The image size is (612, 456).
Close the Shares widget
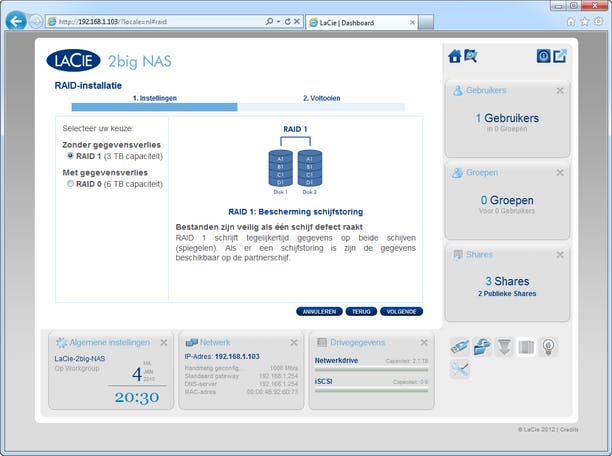560,255
